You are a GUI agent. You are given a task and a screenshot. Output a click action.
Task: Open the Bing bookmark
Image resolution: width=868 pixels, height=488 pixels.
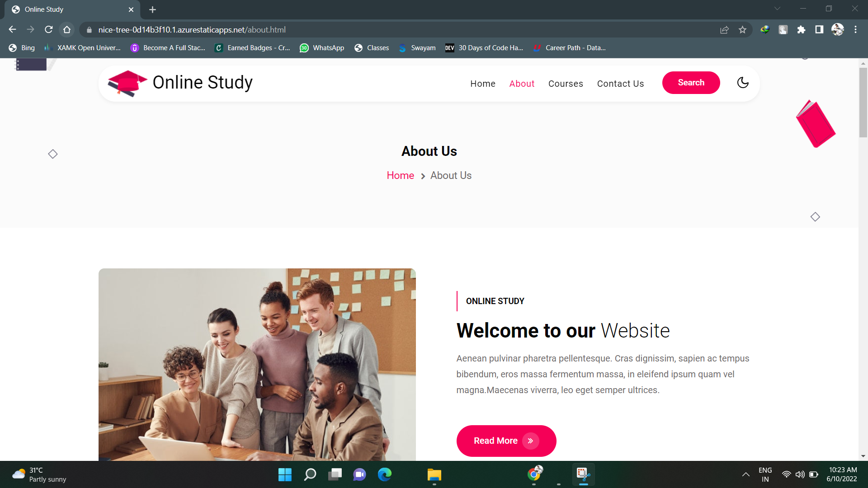[x=22, y=48]
